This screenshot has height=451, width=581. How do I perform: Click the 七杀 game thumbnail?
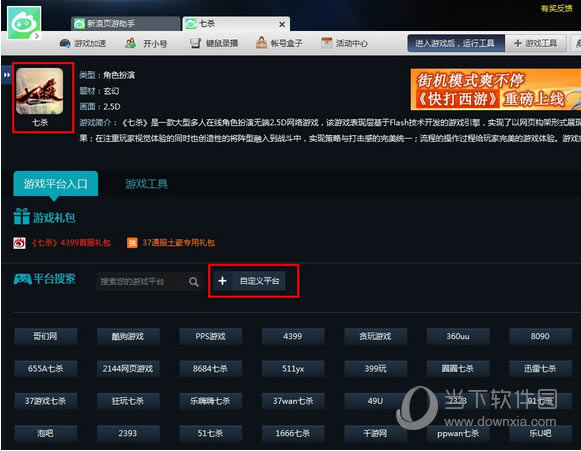(40, 91)
